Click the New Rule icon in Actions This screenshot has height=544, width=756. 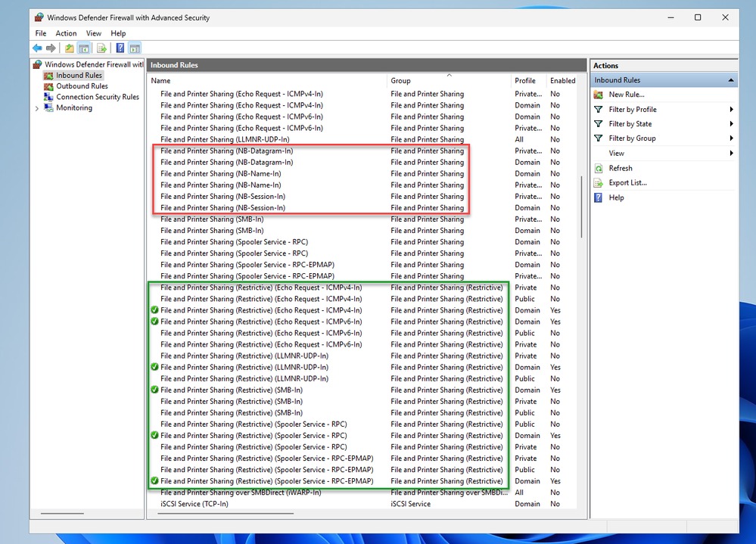[599, 95]
